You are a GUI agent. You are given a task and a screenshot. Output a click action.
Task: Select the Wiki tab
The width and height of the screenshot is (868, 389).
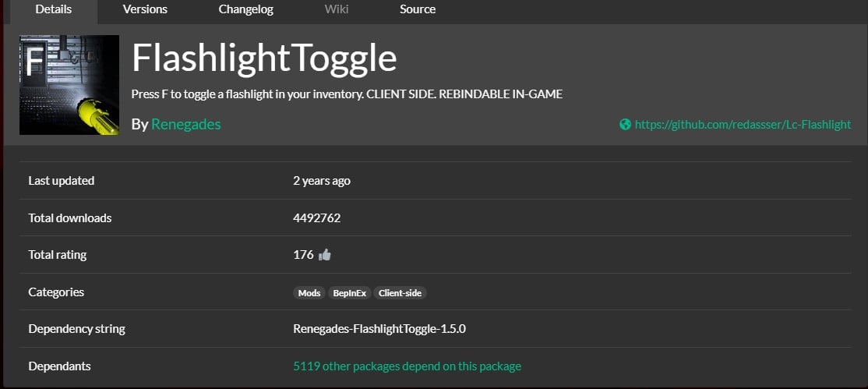click(x=337, y=9)
